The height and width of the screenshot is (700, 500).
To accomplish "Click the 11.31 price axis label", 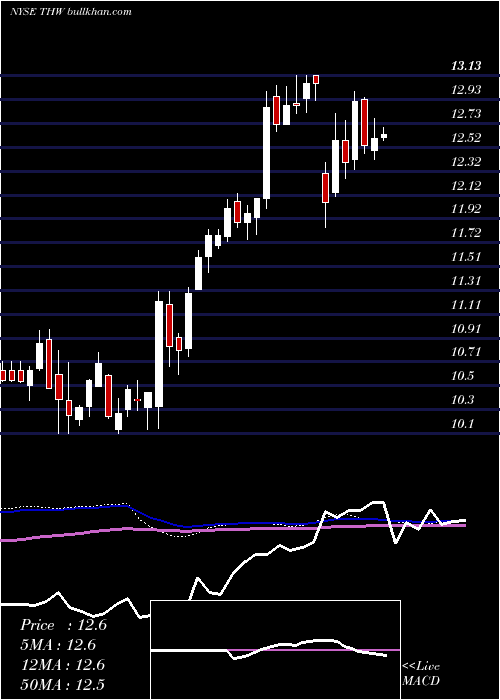I will click(466, 281).
